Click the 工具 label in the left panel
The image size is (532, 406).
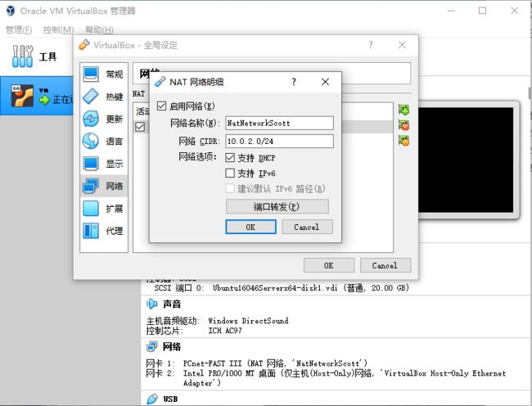click(47, 56)
